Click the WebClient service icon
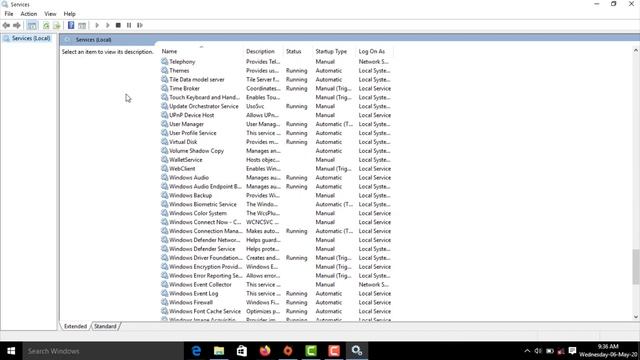Viewport: 640px width, 360px height. pos(164,169)
